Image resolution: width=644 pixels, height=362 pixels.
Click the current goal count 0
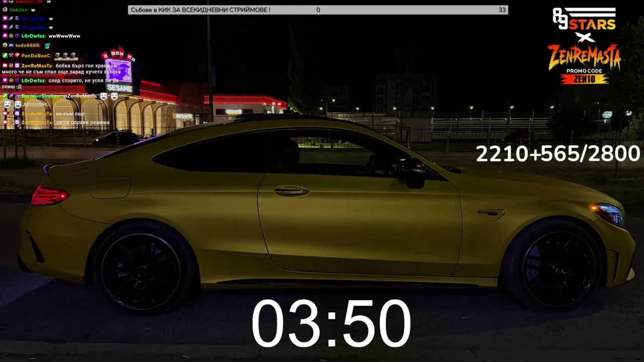coord(318,10)
